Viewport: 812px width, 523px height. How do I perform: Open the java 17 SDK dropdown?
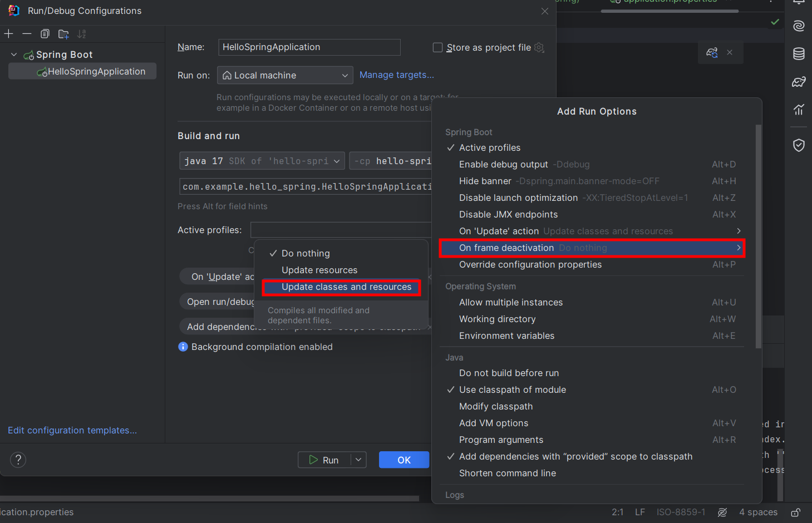[262, 161]
